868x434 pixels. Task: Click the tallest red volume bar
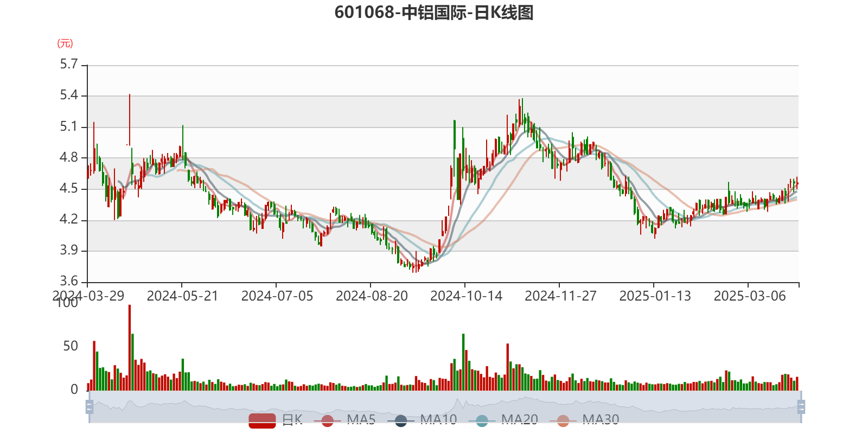click(130, 348)
